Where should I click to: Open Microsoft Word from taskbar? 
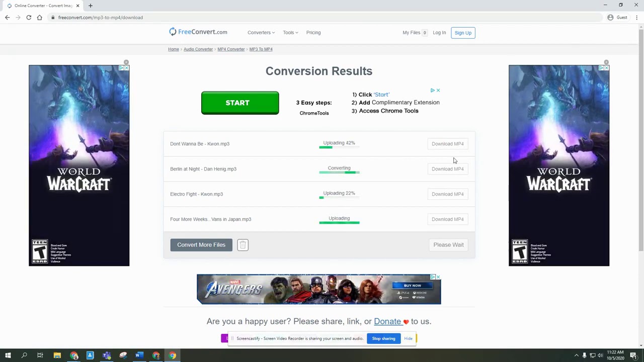139,355
